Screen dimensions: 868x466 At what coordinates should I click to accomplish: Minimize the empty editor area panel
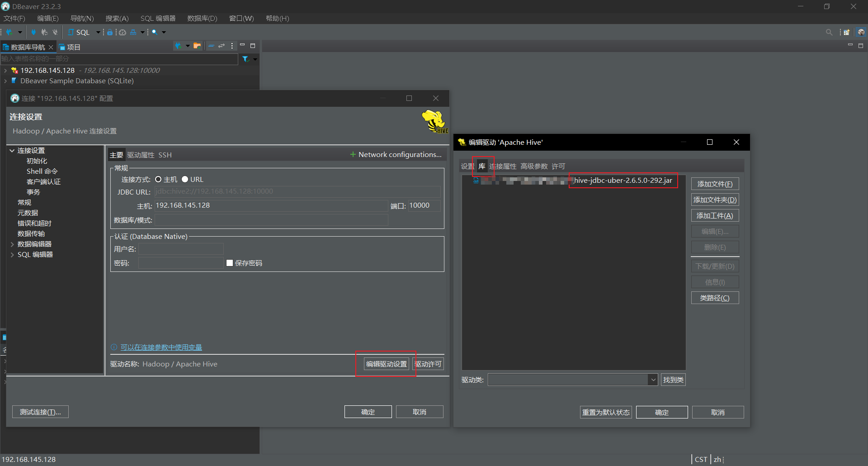tap(850, 45)
